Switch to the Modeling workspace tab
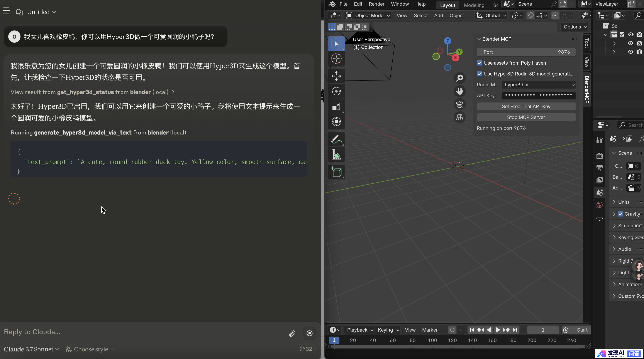Viewport: 644px width, 359px height. coord(474,5)
